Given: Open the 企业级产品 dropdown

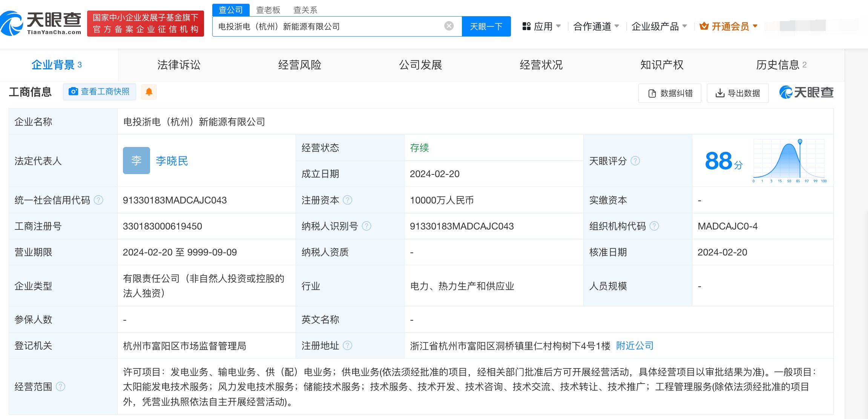Looking at the screenshot, I should pyautogui.click(x=659, y=26).
